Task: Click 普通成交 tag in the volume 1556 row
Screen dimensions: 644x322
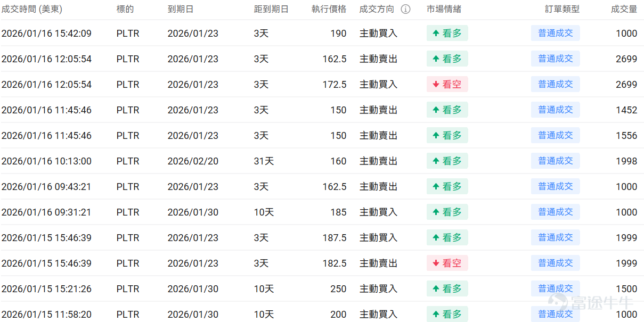Action: click(x=556, y=136)
